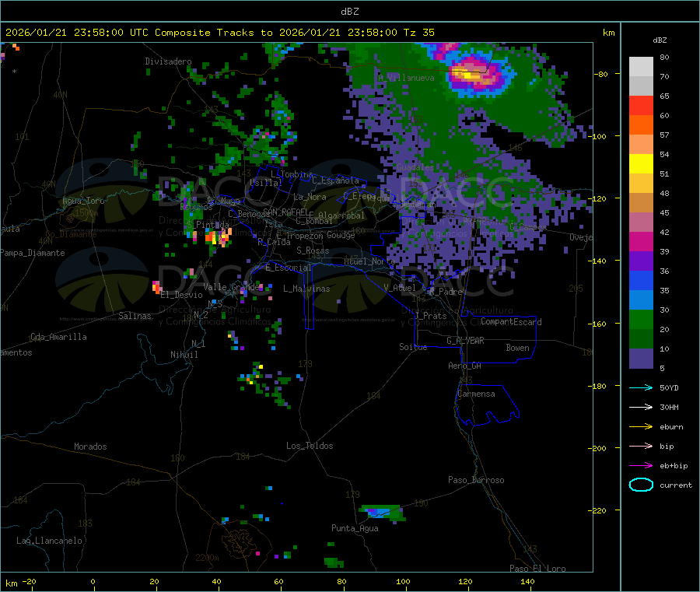Click the Atuel_Norte map label

click(369, 261)
